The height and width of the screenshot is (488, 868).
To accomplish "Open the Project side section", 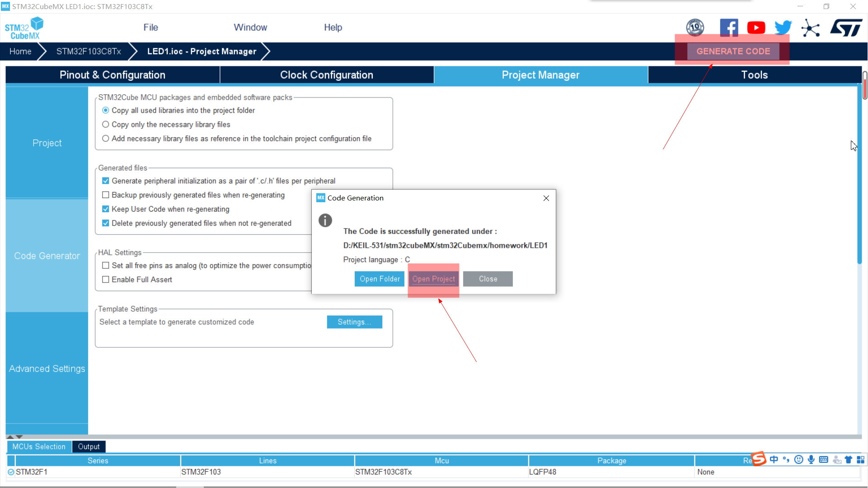I will tap(47, 143).
